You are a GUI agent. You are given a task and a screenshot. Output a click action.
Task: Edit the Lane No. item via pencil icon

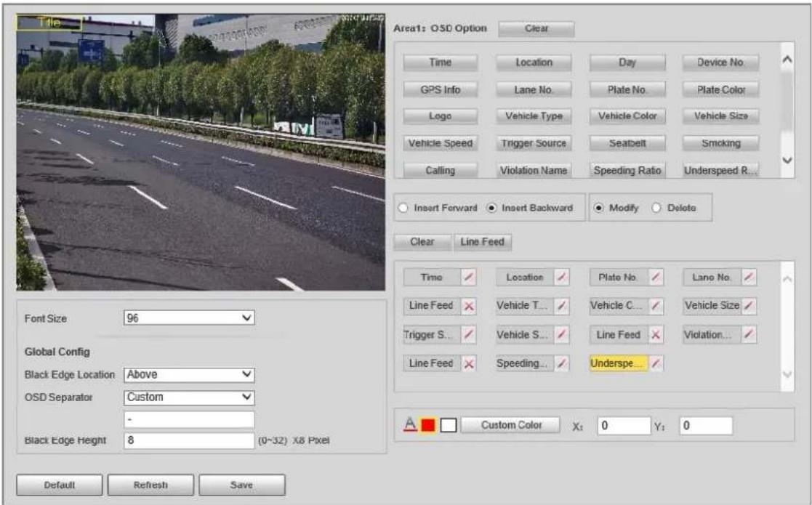pyautogui.click(x=749, y=278)
